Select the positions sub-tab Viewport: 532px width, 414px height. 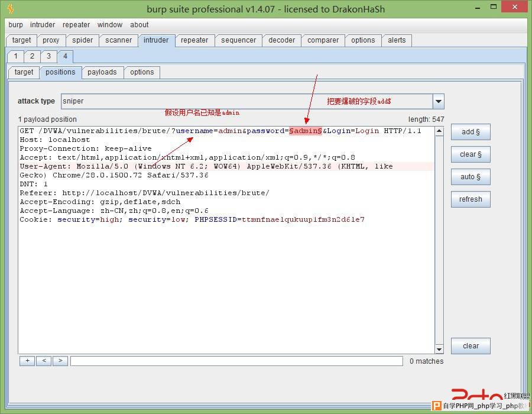coord(60,72)
